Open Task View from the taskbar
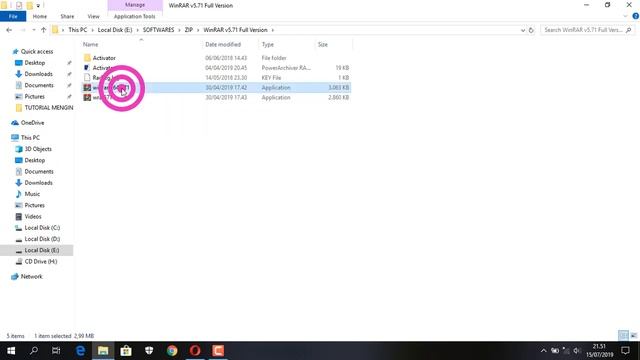Screen dimensions: 640x360 (56, 351)
